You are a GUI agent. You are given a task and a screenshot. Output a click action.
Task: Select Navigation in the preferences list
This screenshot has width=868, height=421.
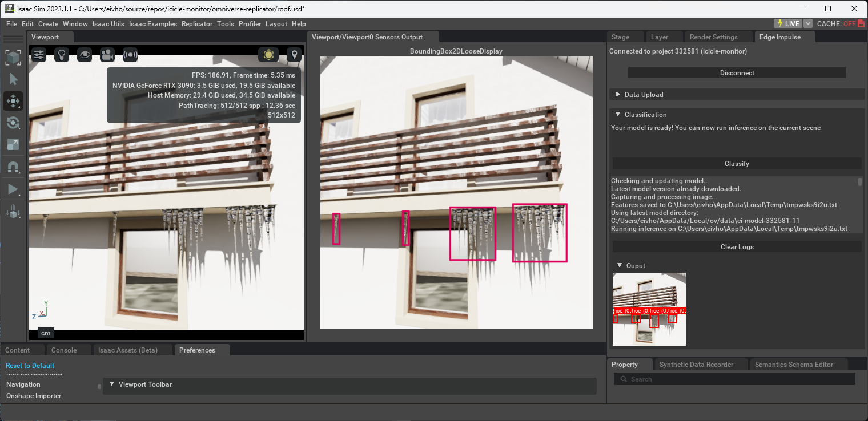23,384
